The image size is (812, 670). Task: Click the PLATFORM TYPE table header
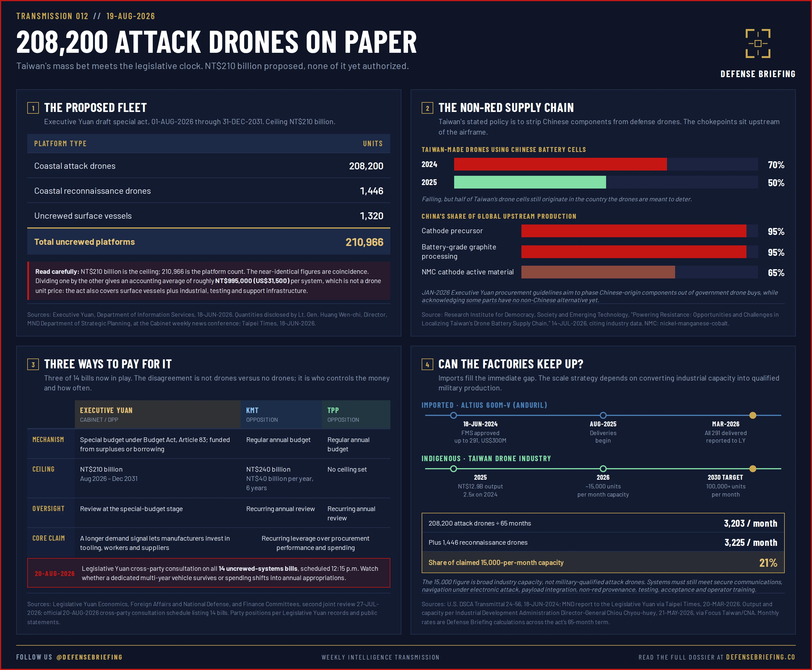60,144
